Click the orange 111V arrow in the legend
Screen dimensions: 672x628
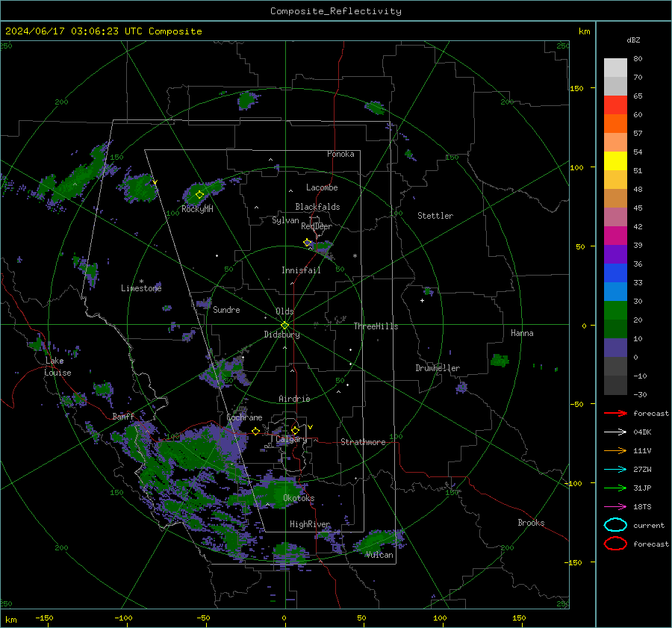pyautogui.click(x=615, y=450)
